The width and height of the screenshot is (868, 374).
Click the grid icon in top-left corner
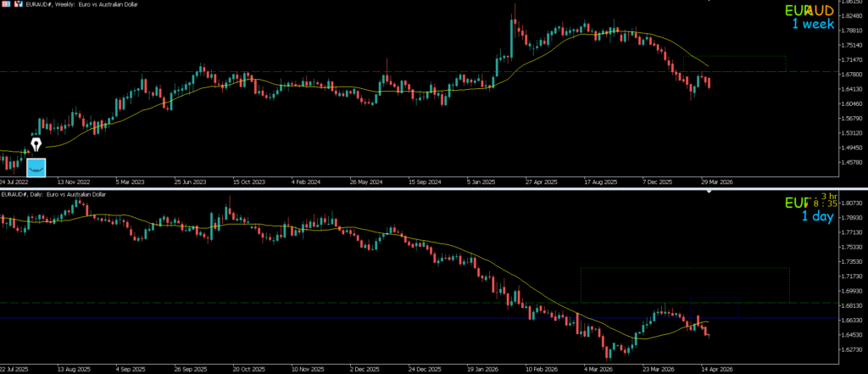[x=6, y=3]
